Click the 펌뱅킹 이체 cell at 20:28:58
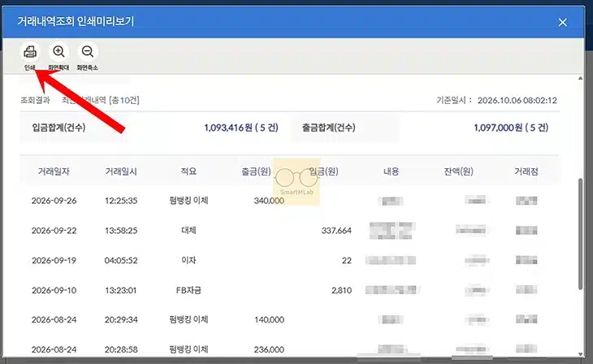The image size is (593, 364). point(188,349)
